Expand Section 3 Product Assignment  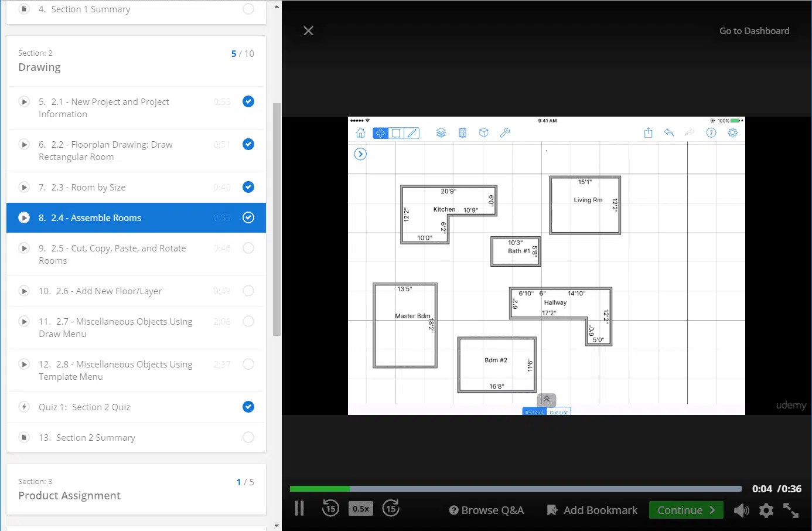(136, 489)
